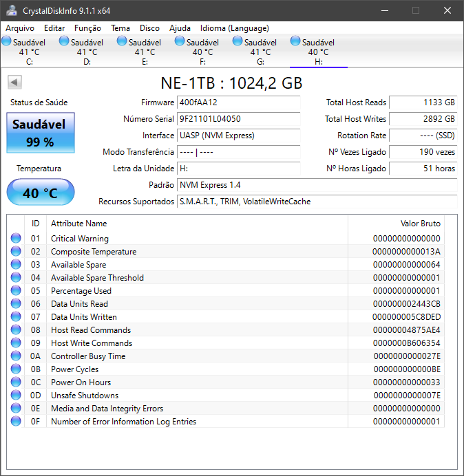Click the ID column header

(35, 224)
